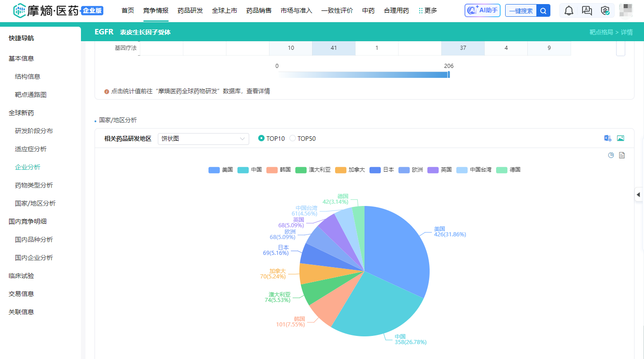The width and height of the screenshot is (644, 359).
Task: Open the 首页 nav tab
Action: tap(128, 10)
